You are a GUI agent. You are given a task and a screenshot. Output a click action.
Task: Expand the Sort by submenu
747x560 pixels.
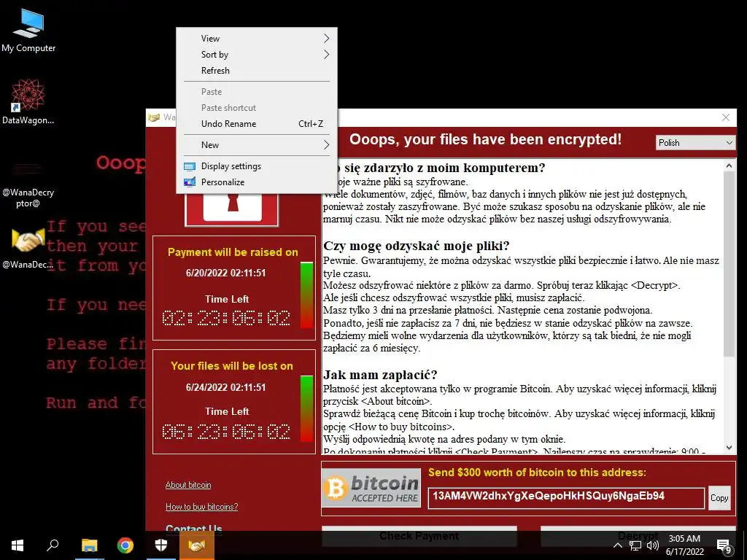[257, 54]
